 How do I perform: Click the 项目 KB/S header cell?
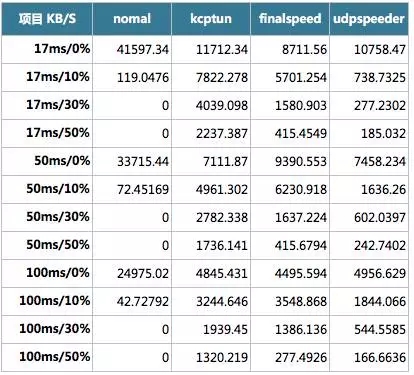(x=47, y=19)
